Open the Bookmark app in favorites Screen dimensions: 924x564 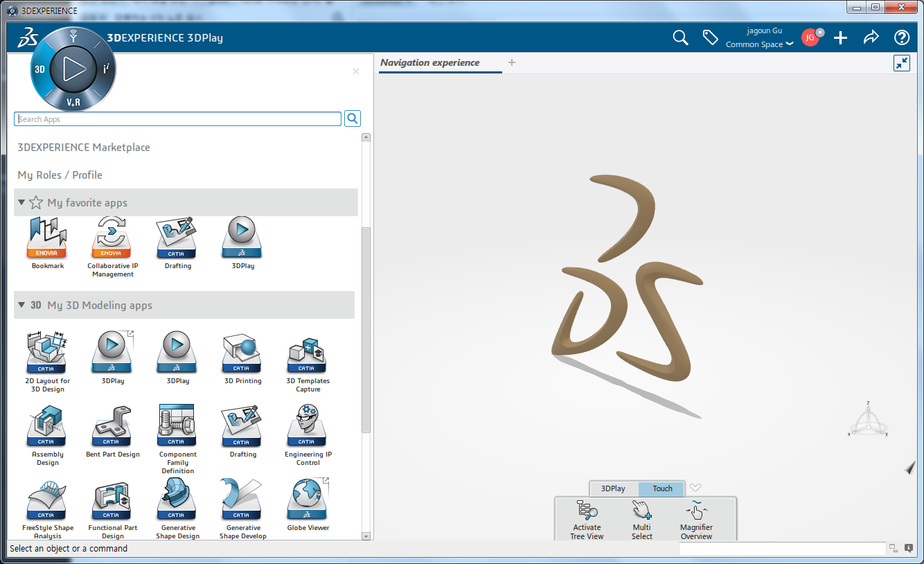47,243
